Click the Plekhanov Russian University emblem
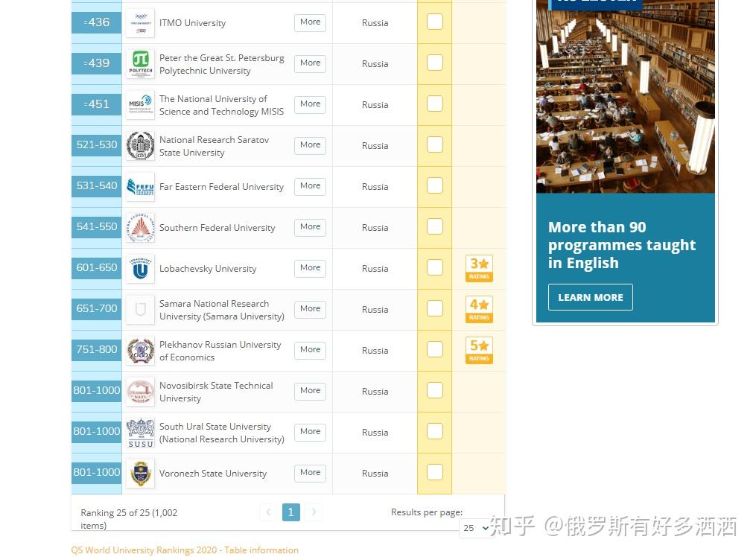Image resolution: width=756 pixels, height=557 pixels. pos(140,350)
